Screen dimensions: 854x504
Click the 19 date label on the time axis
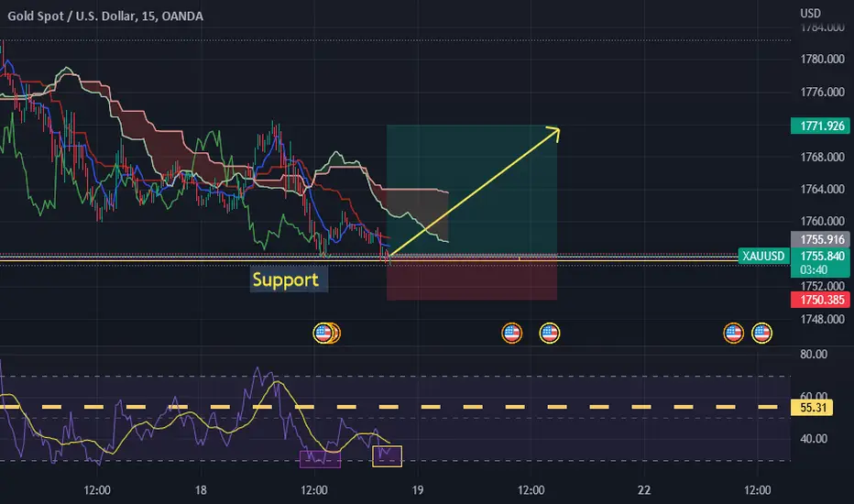pos(417,490)
